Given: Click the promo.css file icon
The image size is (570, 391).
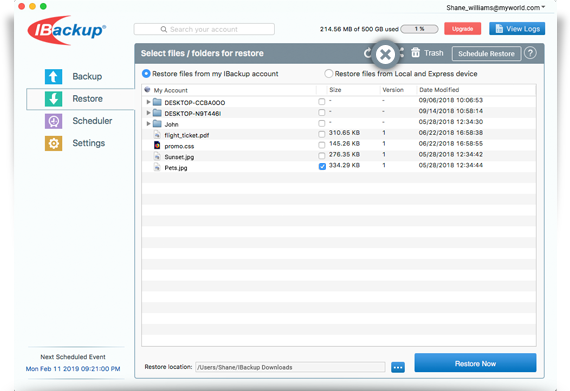Looking at the screenshot, I should click(x=157, y=145).
